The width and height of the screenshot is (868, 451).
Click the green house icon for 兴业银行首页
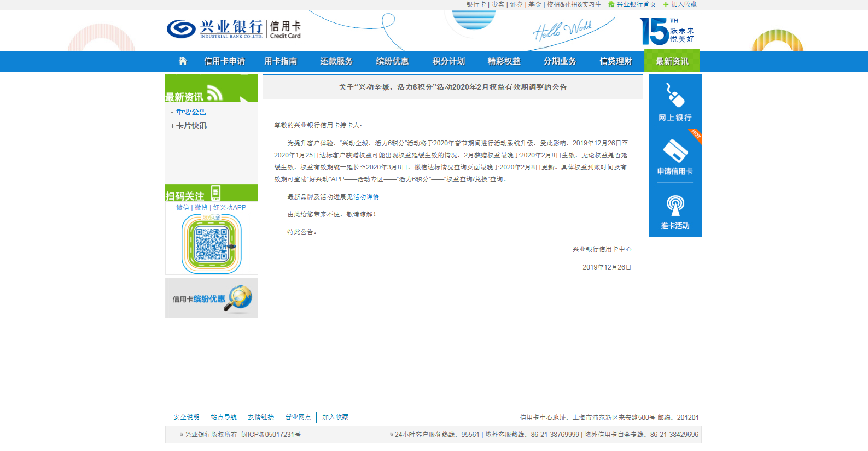pos(611,4)
